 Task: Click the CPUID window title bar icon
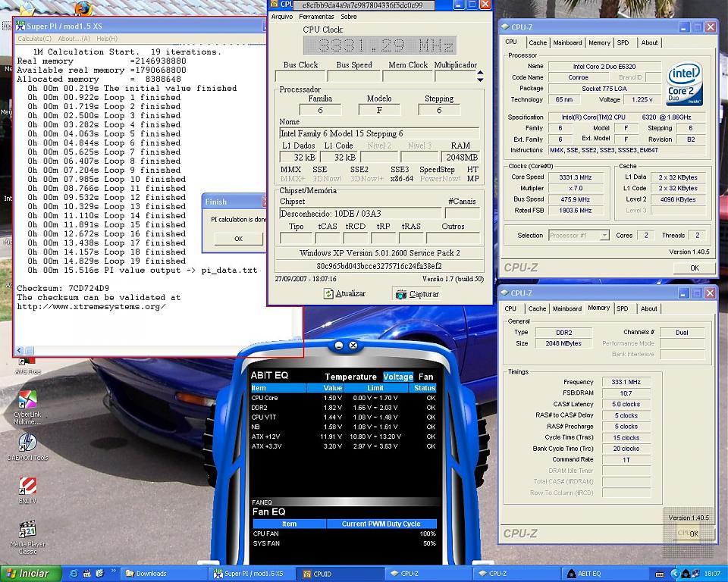click(x=274, y=5)
